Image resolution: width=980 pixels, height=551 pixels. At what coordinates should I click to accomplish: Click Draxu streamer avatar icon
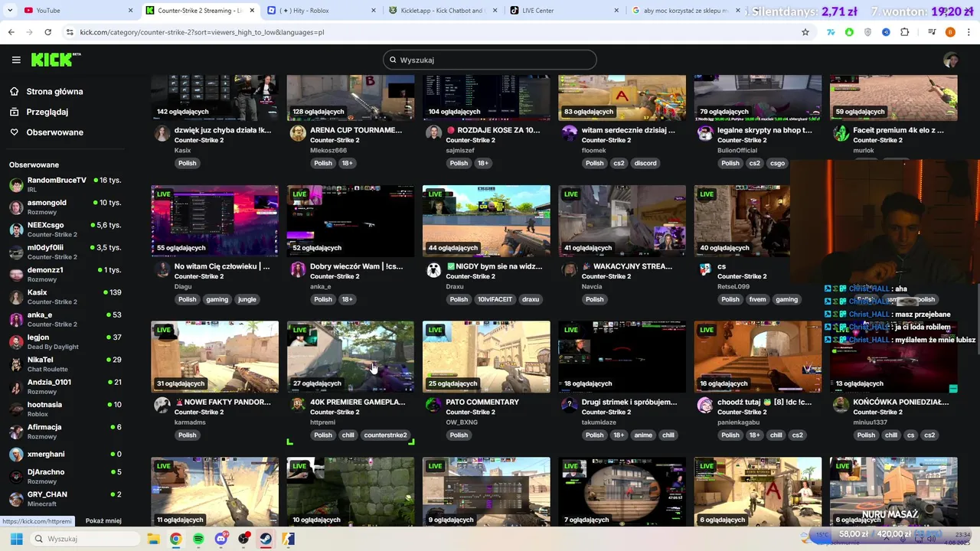[433, 269]
